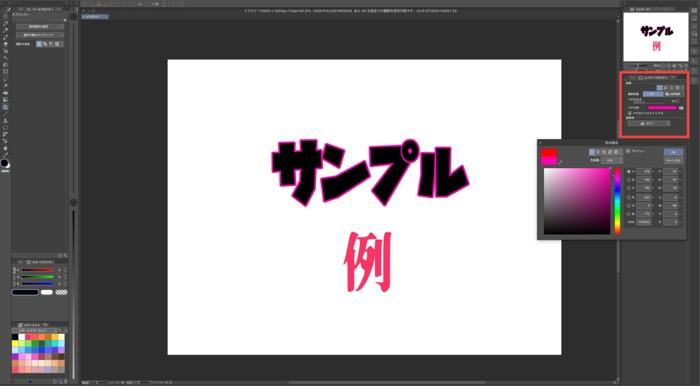Click the wrench icon in Color Set panel
Screen dimensions: 700x386
(x=59, y=331)
